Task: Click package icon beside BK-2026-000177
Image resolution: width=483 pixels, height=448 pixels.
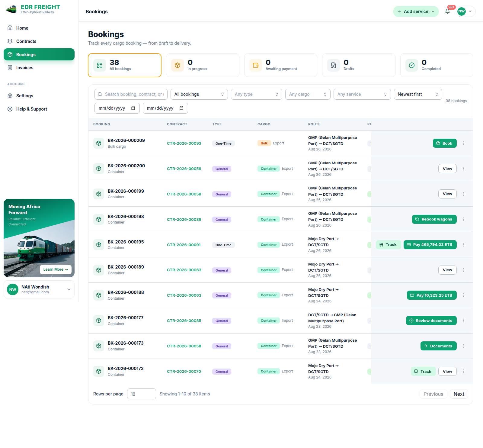Action: tap(99, 321)
